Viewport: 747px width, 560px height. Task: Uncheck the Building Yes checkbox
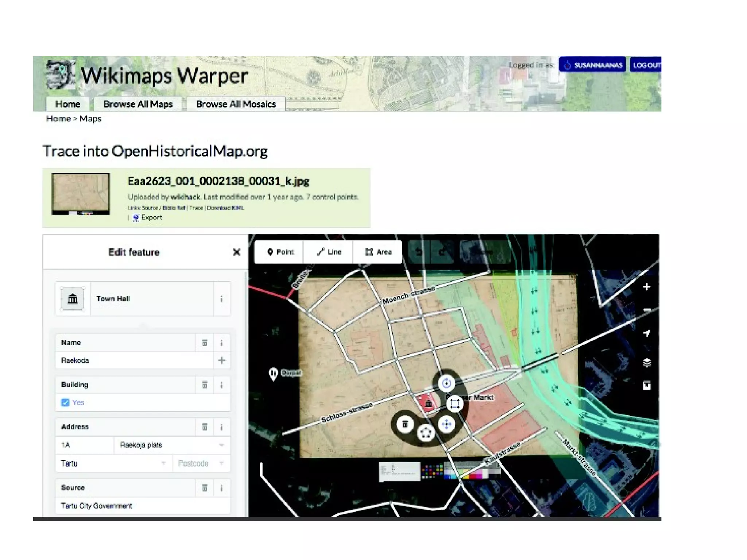pos(65,402)
